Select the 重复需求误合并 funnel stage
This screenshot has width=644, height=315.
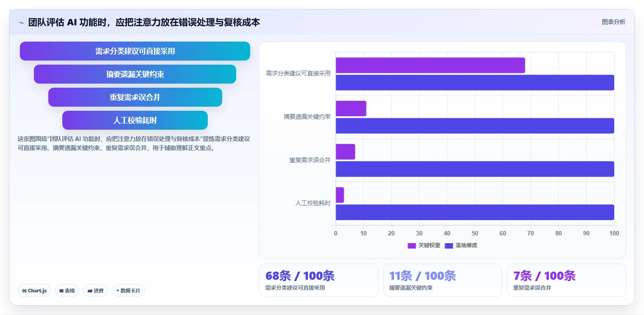[135, 97]
